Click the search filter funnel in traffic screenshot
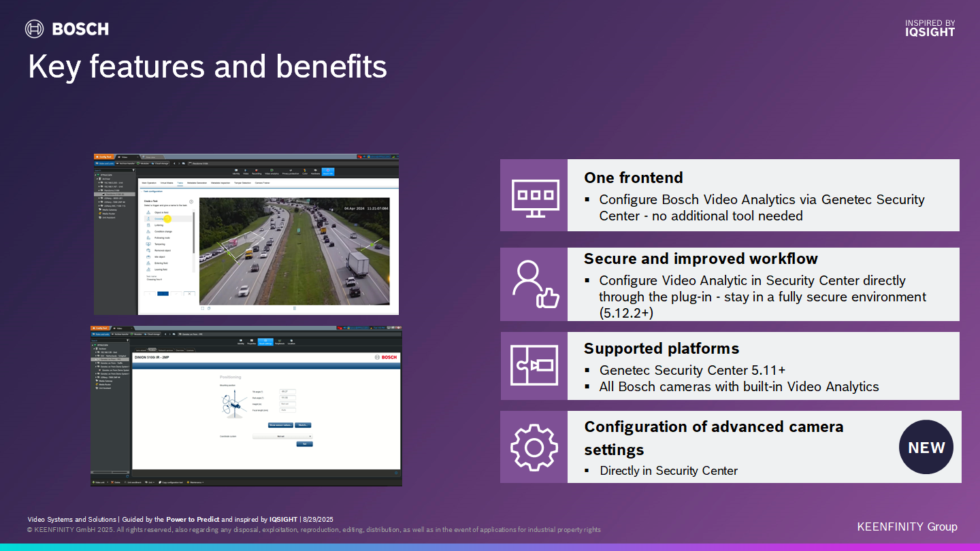The width and height of the screenshot is (980, 551). point(135,170)
